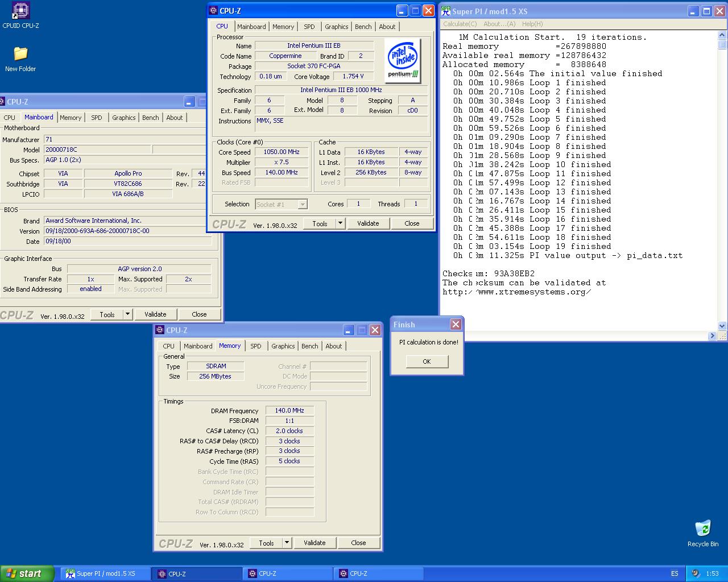Click Super PI vertical scrollbar down arrow
The width and height of the screenshot is (728, 582).
pos(722,326)
